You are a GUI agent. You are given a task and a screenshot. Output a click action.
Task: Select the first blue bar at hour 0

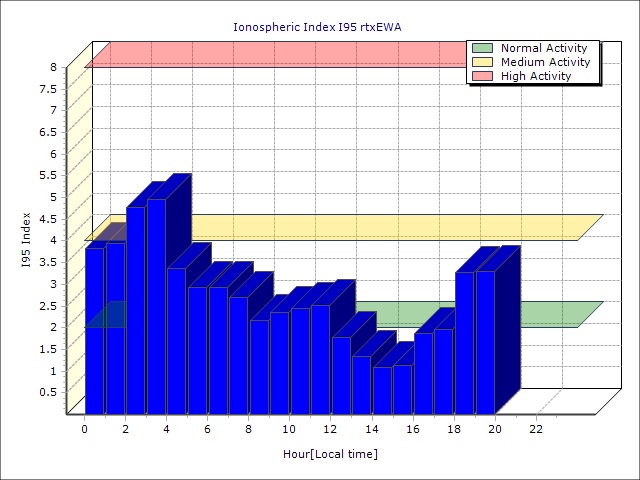coord(94,330)
